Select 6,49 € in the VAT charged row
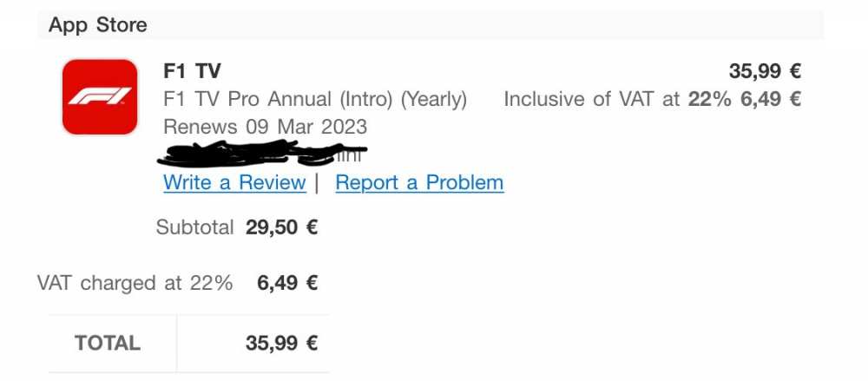The width and height of the screenshot is (868, 381). point(287,282)
